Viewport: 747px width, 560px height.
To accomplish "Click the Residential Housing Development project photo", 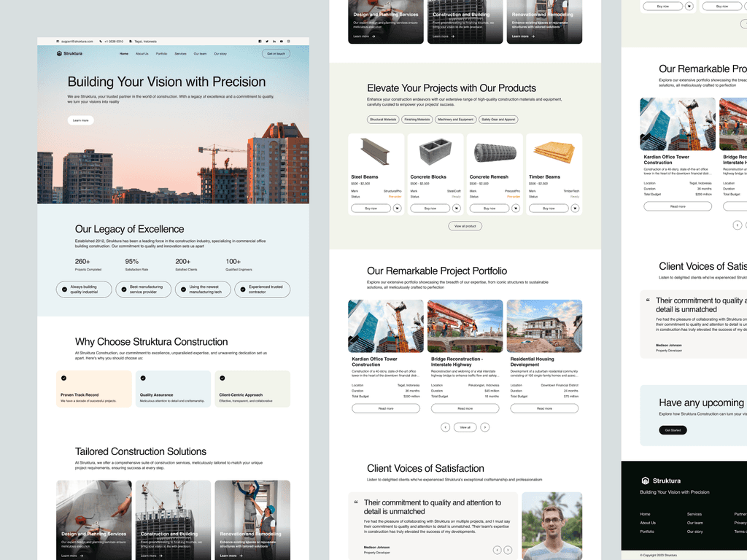I will pos(544,326).
